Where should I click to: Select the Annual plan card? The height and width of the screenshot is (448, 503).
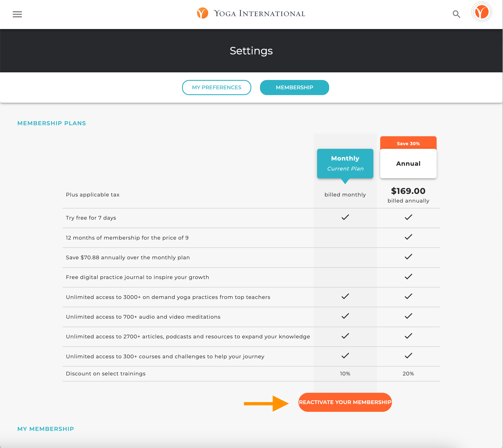(408, 164)
